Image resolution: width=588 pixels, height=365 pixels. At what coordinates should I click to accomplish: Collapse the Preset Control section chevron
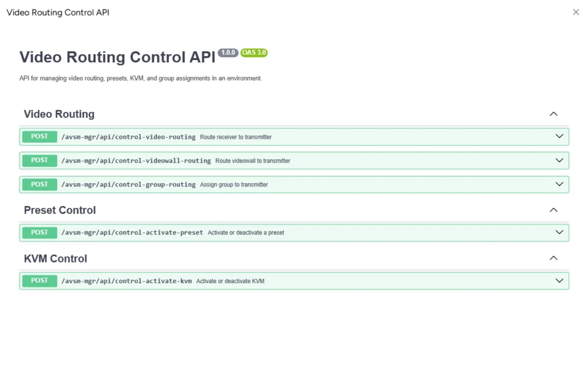point(553,210)
